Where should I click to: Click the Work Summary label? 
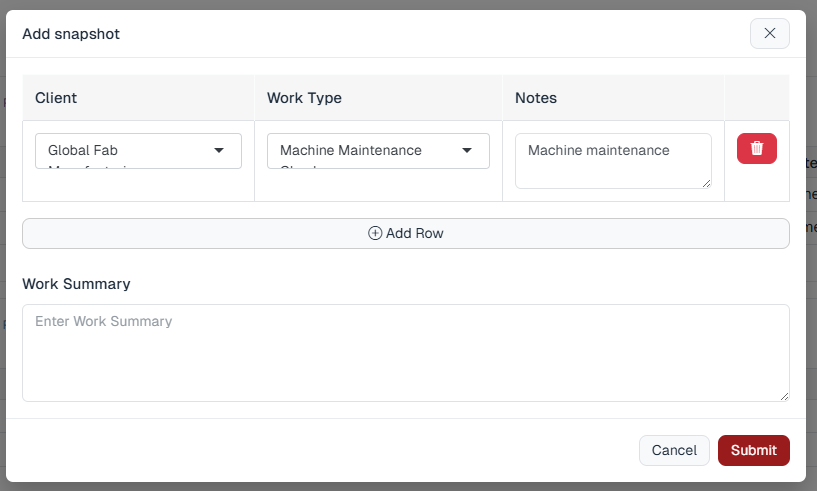tap(76, 284)
